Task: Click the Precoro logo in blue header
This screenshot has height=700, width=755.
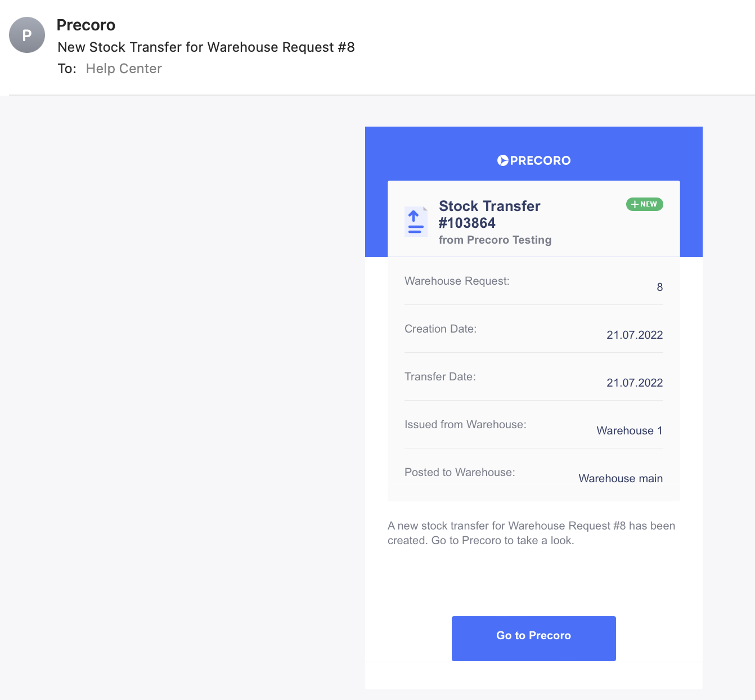Action: click(534, 160)
